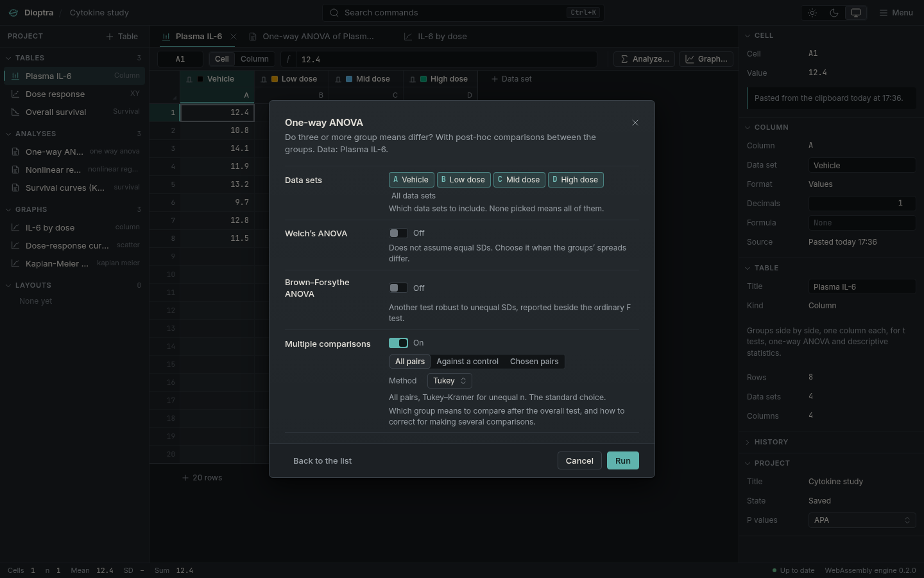The image size is (924, 578).
Task: Close the Plasma IL-6 tab
Action: tap(234, 37)
